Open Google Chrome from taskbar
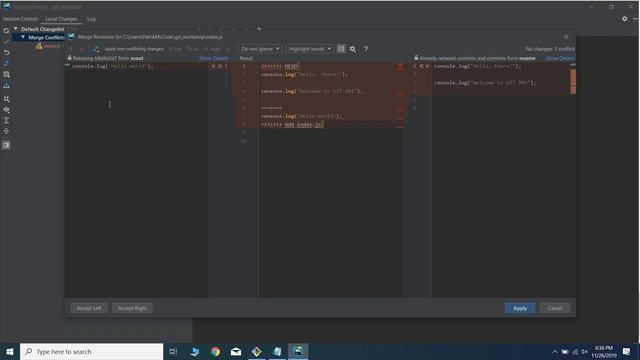 [215, 351]
